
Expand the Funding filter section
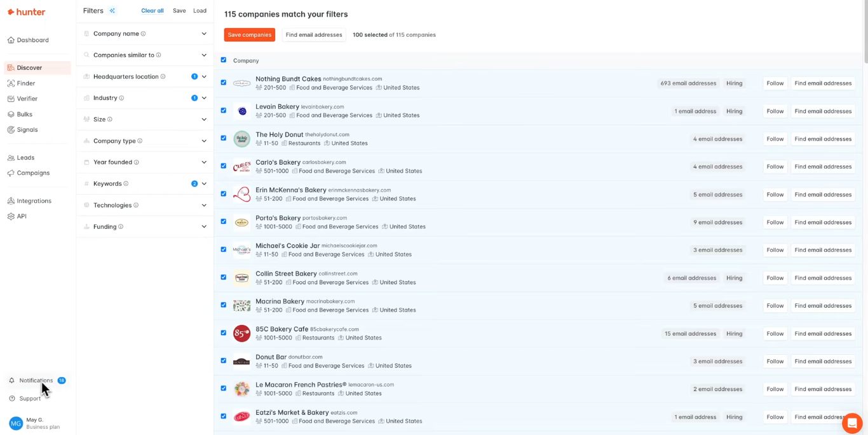click(204, 226)
